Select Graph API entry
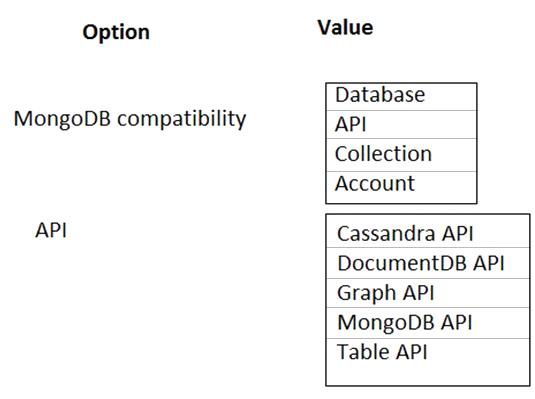 (428, 293)
